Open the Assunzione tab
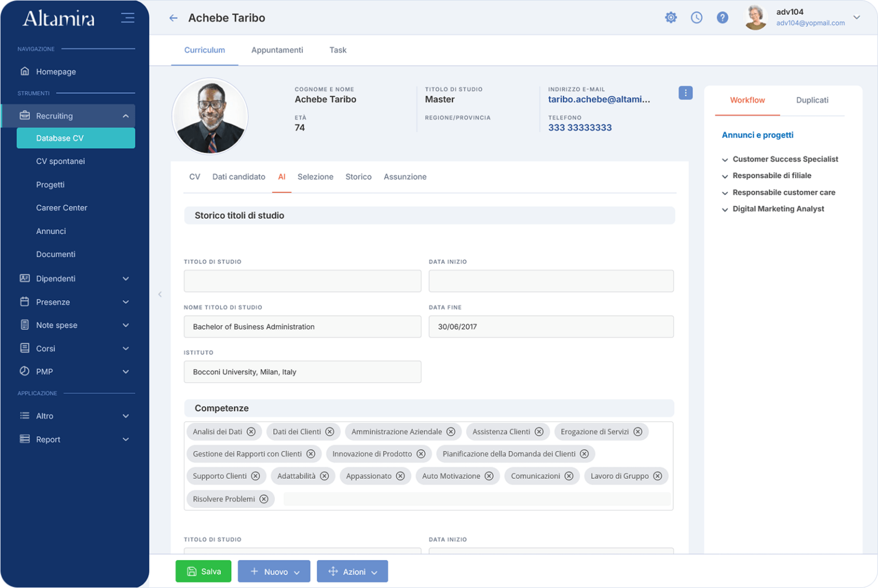Screen dimensions: 878x588 click(405, 177)
